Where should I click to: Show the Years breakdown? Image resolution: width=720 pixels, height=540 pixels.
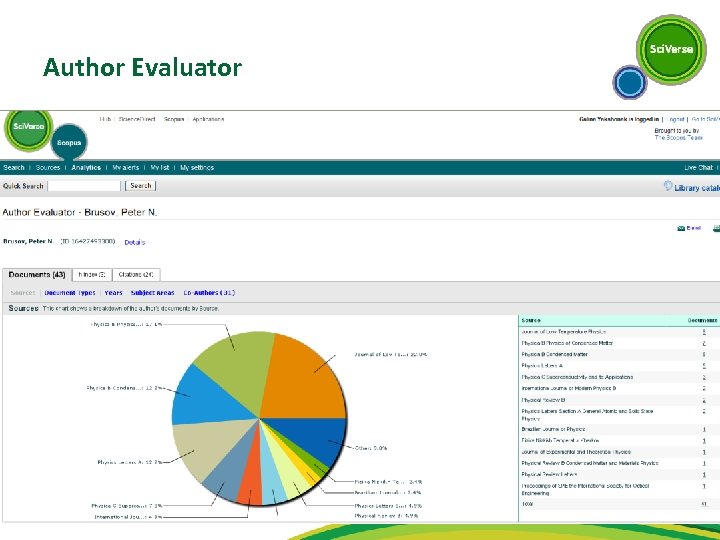113,293
